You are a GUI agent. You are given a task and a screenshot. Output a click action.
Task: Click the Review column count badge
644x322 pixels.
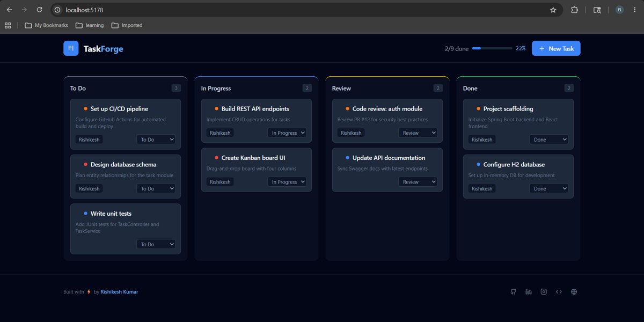click(438, 88)
